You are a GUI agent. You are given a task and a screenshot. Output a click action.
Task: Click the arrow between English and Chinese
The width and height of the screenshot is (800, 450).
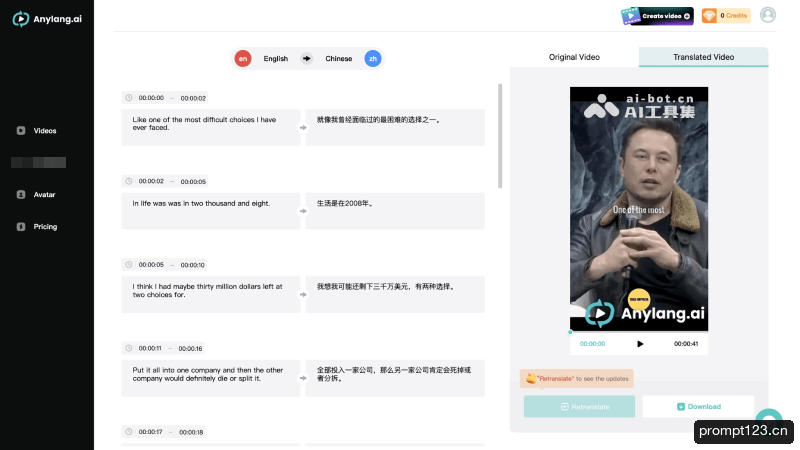306,59
